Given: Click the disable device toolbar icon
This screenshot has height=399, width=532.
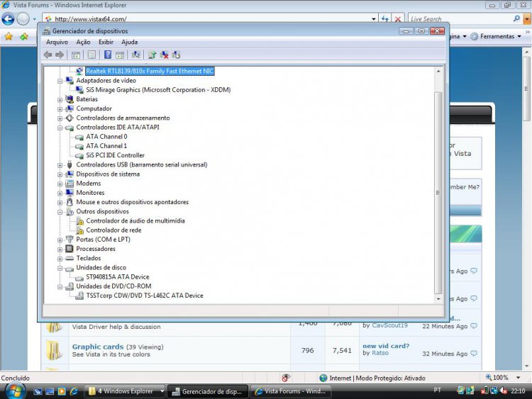Looking at the screenshot, I should tap(176, 55).
